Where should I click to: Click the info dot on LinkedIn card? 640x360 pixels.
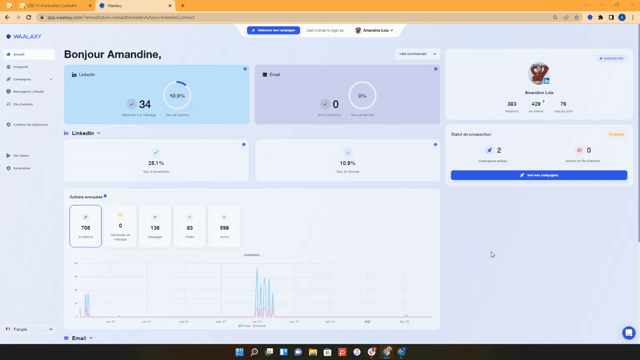pyautogui.click(x=245, y=69)
